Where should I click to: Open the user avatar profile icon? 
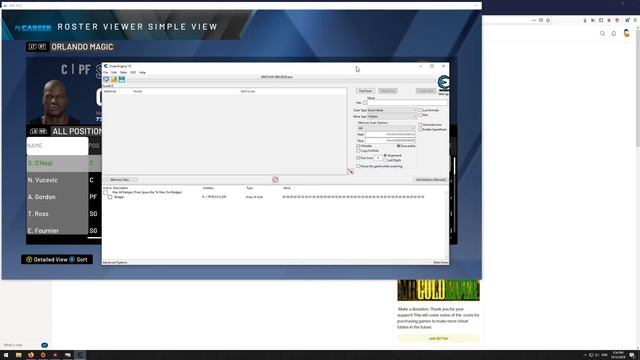(627, 33)
